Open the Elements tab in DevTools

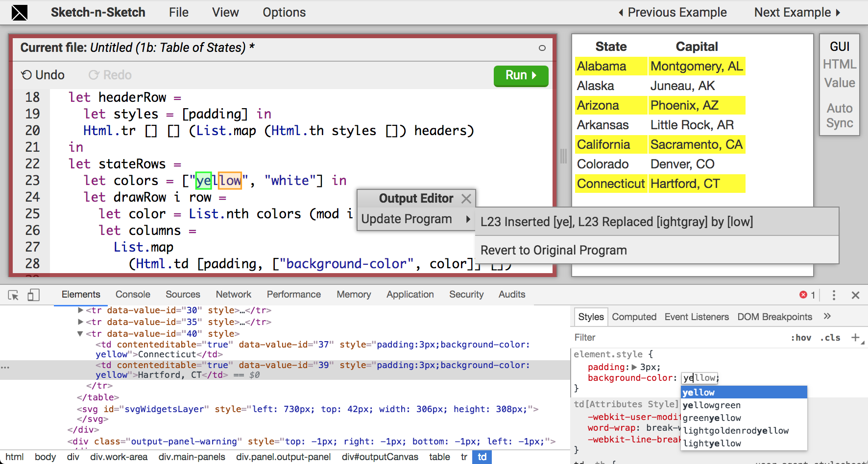(81, 294)
